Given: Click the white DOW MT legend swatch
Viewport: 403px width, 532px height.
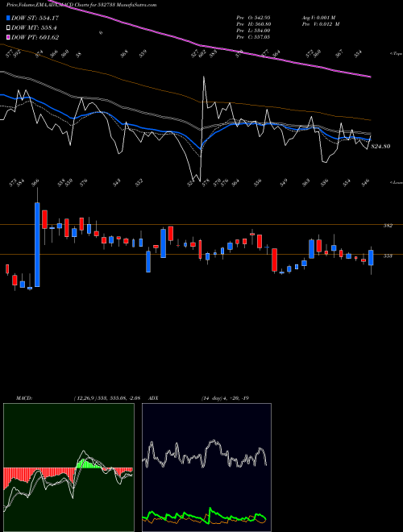Looking at the screenshot, I should (x=8, y=28).
